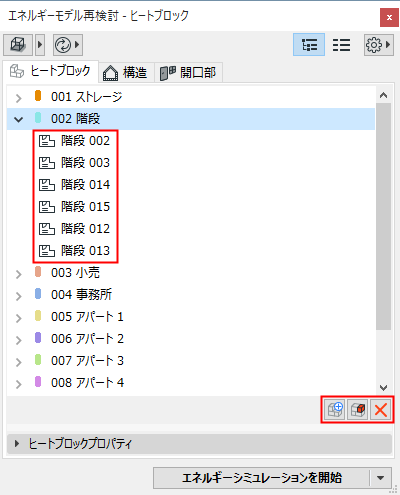Open the update zones options arrow
The image size is (400, 495).
click(x=77, y=45)
